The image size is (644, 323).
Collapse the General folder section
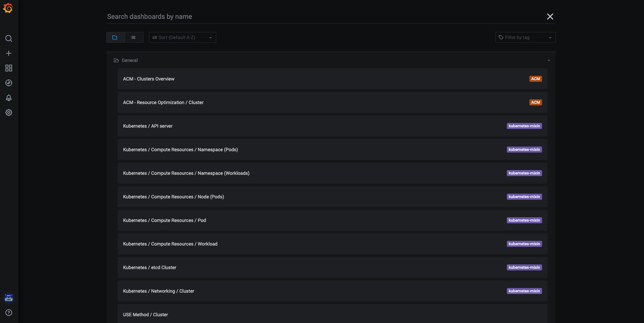click(x=548, y=60)
